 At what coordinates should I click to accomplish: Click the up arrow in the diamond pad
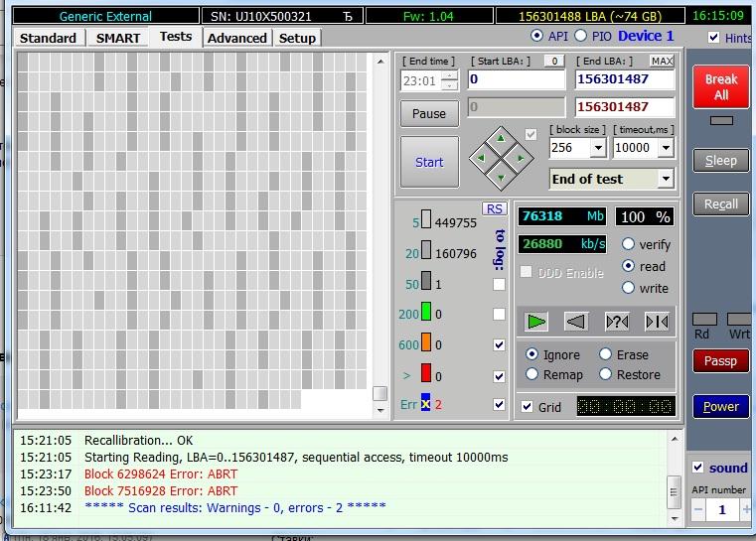point(502,138)
